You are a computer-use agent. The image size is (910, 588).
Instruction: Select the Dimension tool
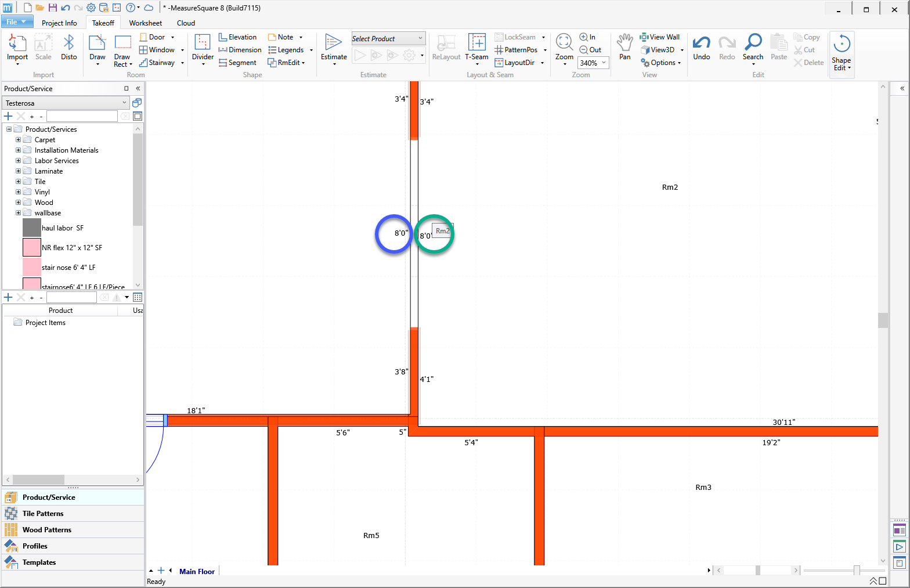click(240, 50)
